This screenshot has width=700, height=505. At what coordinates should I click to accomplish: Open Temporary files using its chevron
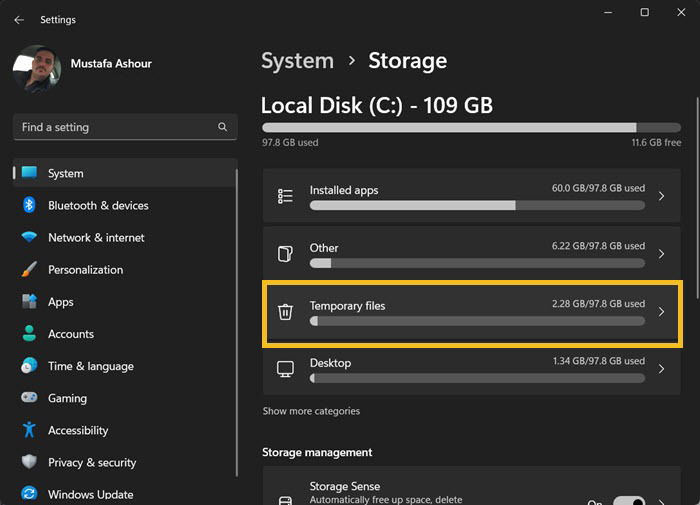coord(661,312)
